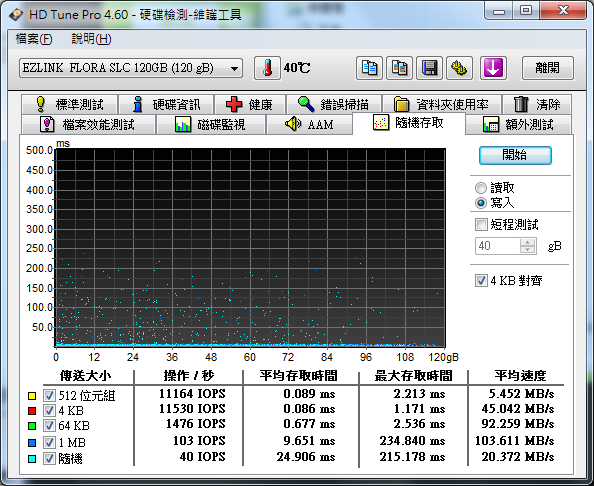The image size is (594, 486).
Task: Copy screenshot to clipboard icon
Action: [x=399, y=68]
